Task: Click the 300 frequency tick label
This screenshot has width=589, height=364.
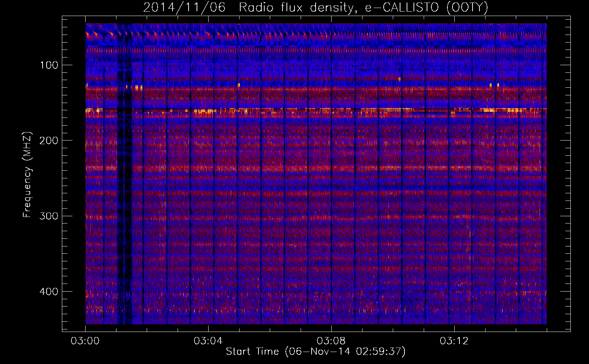Action: 49,216
